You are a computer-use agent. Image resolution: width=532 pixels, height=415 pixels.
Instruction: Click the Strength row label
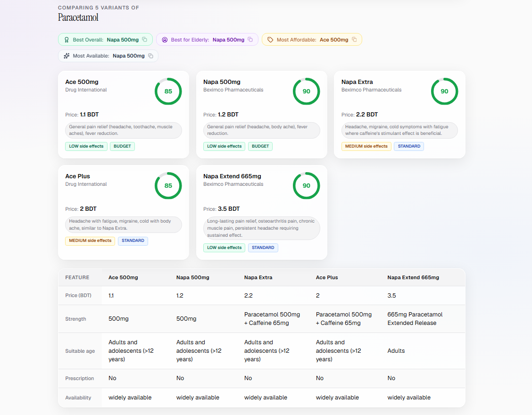(75, 319)
